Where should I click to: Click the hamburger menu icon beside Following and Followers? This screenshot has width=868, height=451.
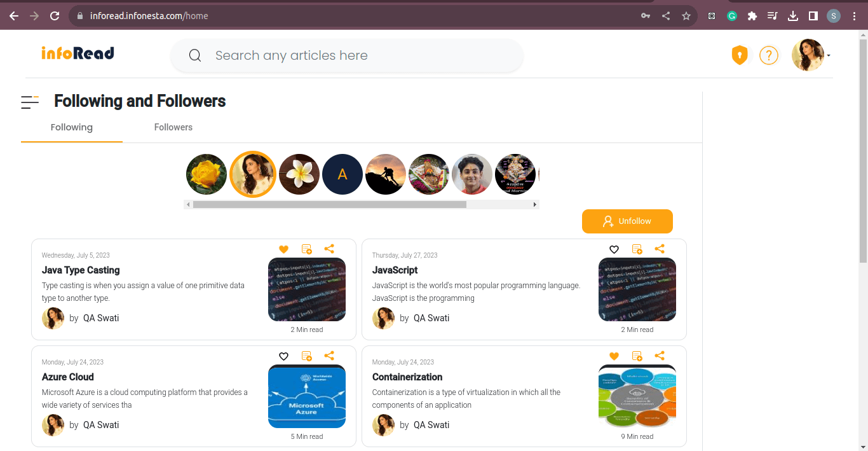pyautogui.click(x=30, y=102)
